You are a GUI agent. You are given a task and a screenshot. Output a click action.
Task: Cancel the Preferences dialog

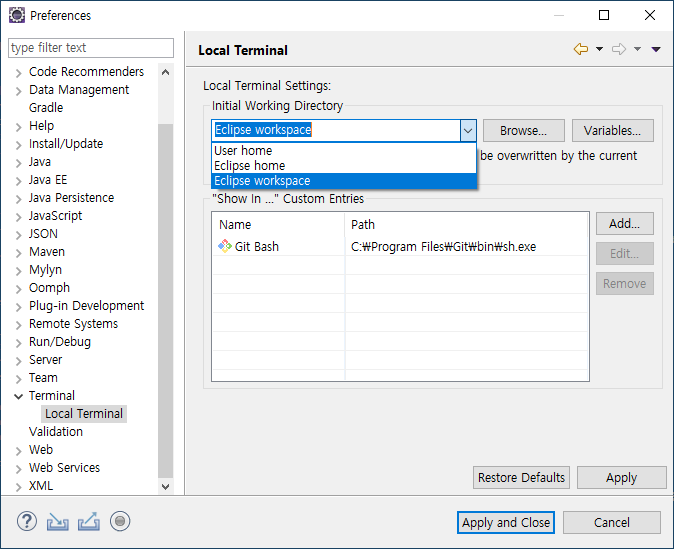click(x=612, y=522)
